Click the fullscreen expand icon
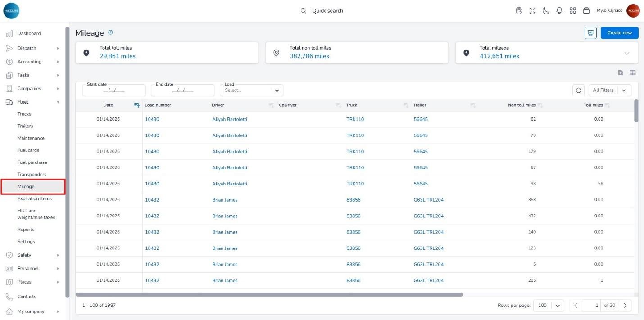The height and width of the screenshot is (320, 644). 532,11
